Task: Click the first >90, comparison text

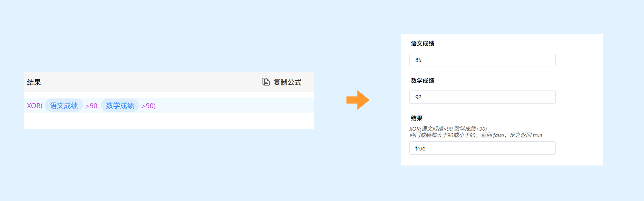Action: (x=92, y=106)
